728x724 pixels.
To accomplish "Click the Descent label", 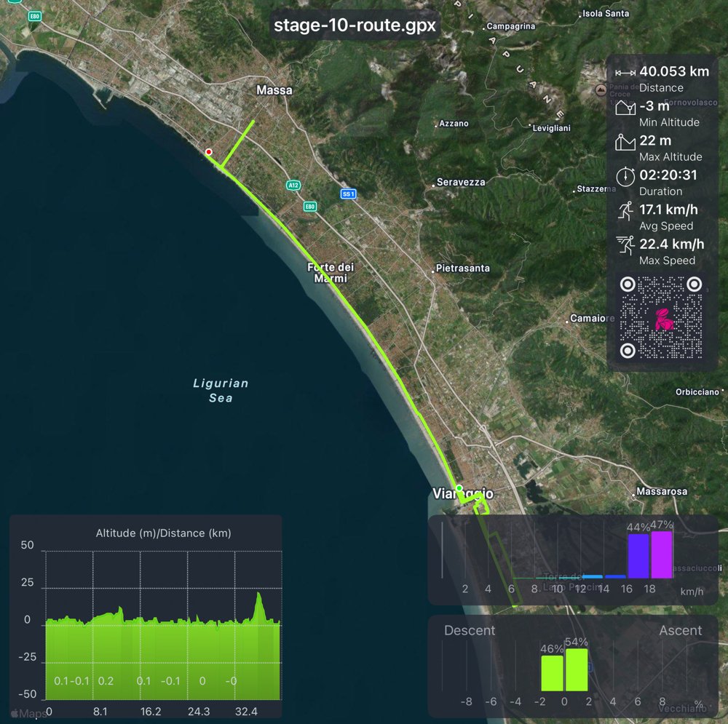I will pyautogui.click(x=470, y=630).
